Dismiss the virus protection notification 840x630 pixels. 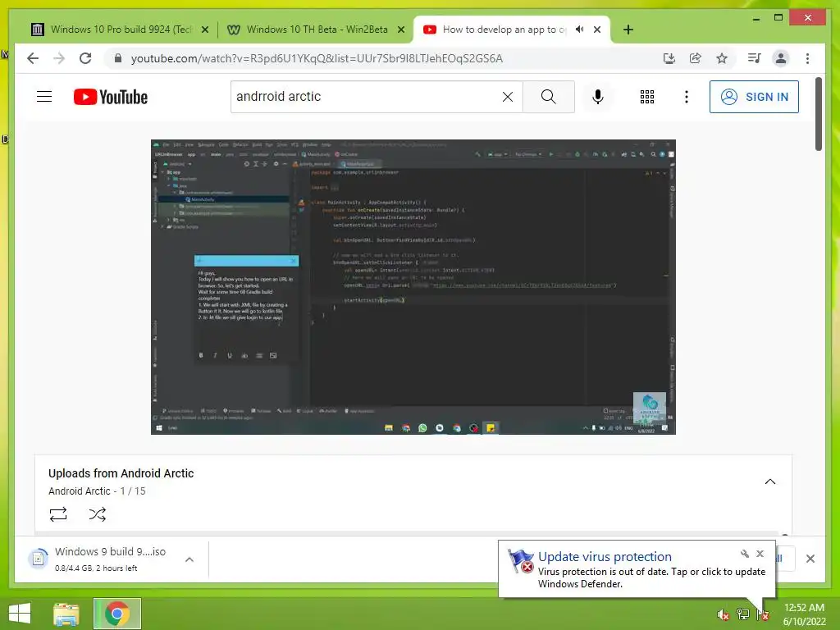tap(760, 554)
